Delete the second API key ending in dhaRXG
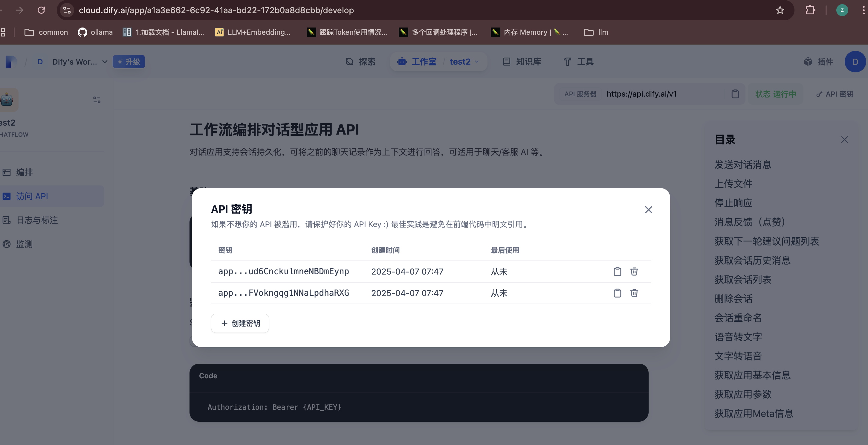Viewport: 868px width, 445px height. pos(634,293)
